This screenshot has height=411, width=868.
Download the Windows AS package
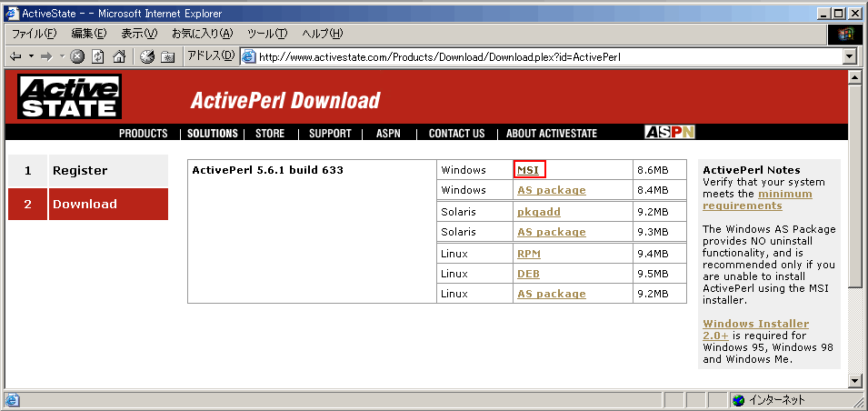pos(552,190)
